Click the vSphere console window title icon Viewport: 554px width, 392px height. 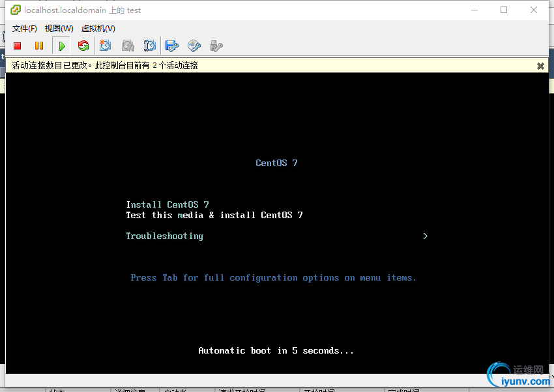point(16,10)
